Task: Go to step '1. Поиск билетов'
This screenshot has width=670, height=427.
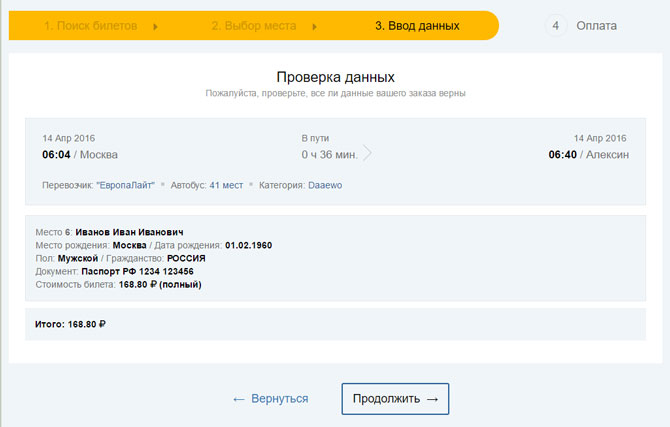Action: click(90, 26)
